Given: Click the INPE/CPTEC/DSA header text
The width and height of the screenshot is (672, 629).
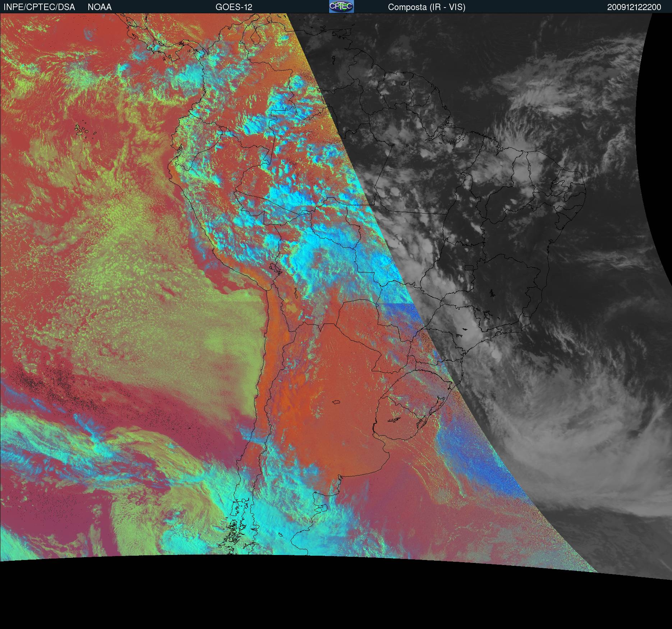Looking at the screenshot, I should [39, 7].
